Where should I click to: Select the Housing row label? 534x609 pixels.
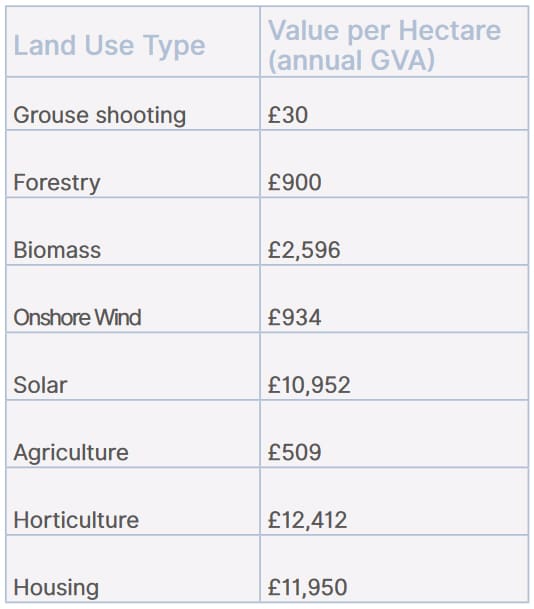tap(56, 588)
